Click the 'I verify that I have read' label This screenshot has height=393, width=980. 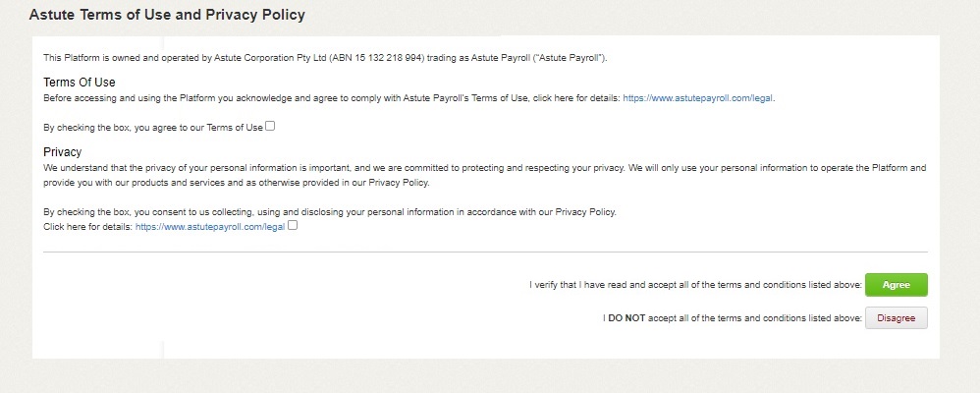coord(694,285)
